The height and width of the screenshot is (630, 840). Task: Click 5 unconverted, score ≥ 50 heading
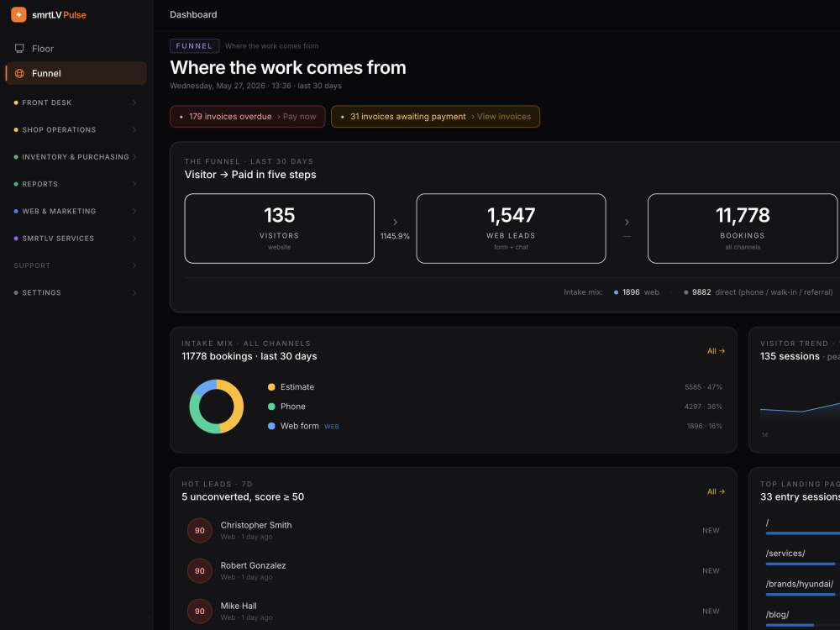click(x=243, y=496)
